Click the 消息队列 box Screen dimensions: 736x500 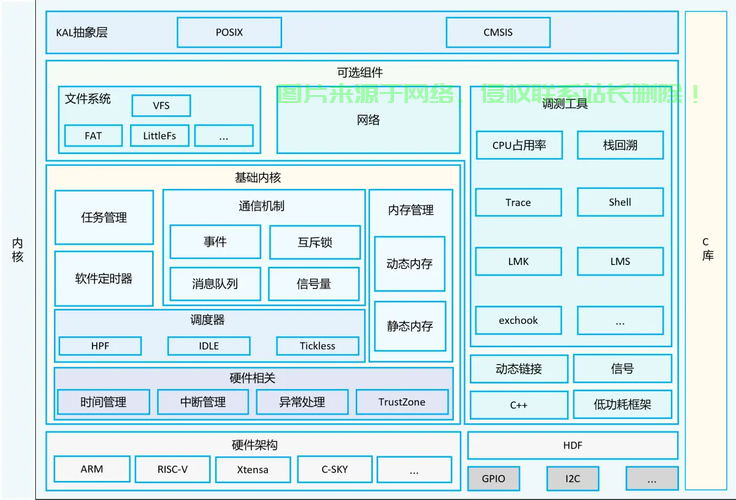coord(215,284)
